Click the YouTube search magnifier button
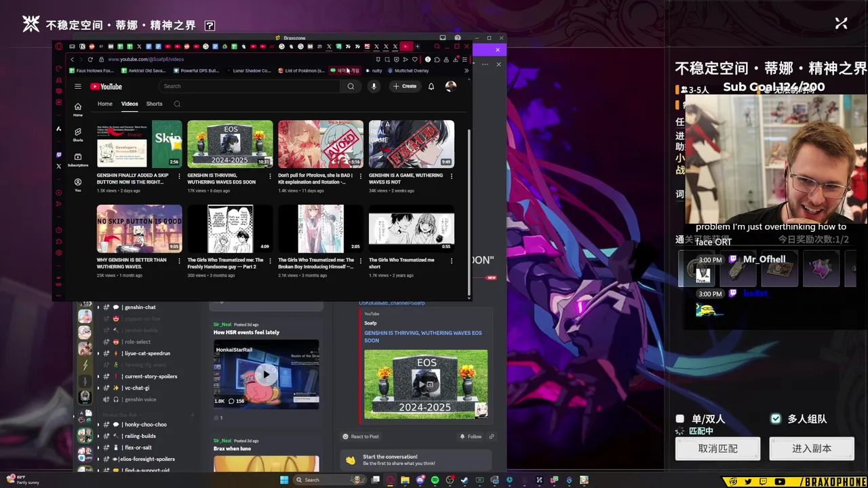This screenshot has width=868, height=488. tap(351, 86)
